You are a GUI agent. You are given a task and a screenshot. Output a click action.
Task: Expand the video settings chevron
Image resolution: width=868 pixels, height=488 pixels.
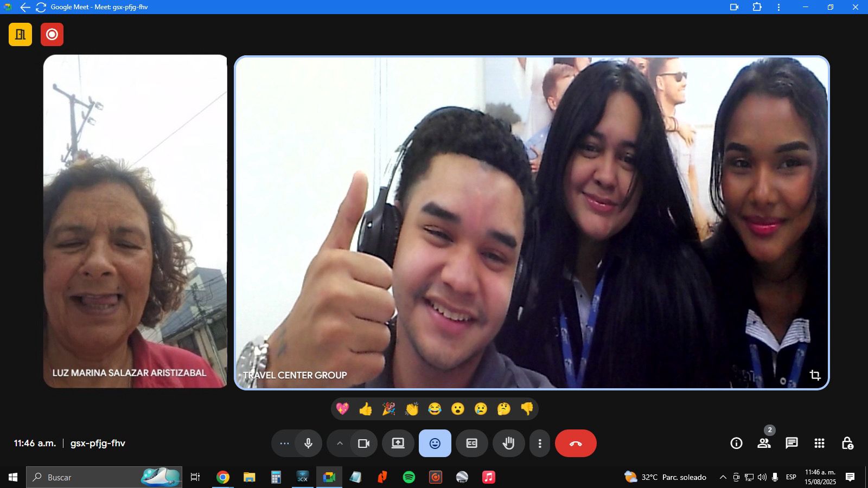point(340,444)
